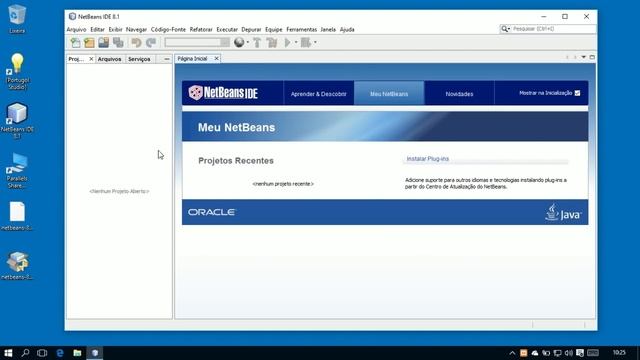Open the Editar menu
The image size is (640, 360).
pyautogui.click(x=97, y=29)
